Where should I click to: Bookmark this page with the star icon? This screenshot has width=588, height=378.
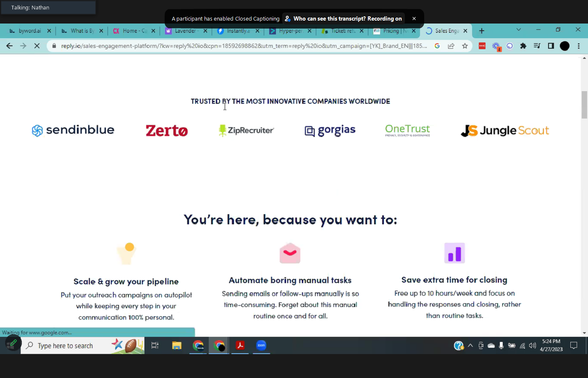tap(465, 46)
